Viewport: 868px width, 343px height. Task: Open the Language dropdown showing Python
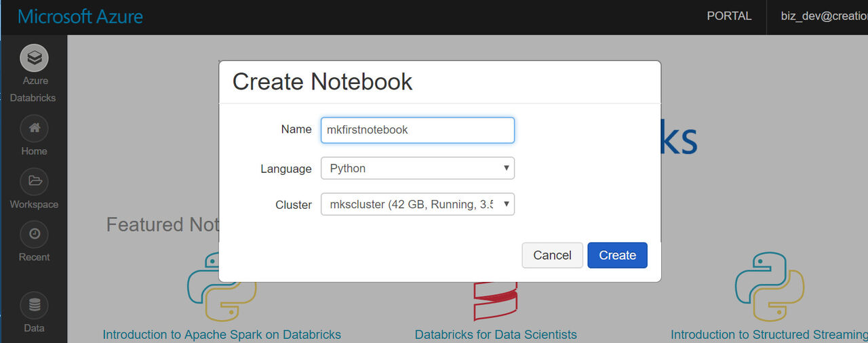417,168
